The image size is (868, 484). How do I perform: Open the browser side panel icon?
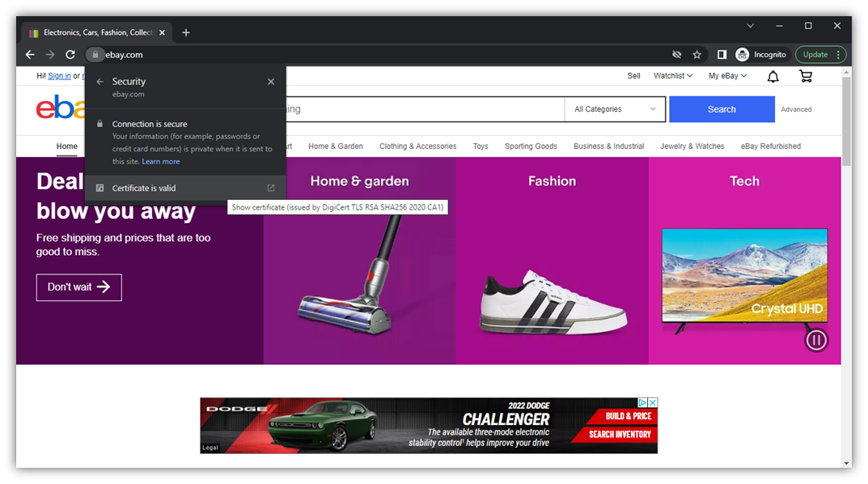click(x=722, y=55)
